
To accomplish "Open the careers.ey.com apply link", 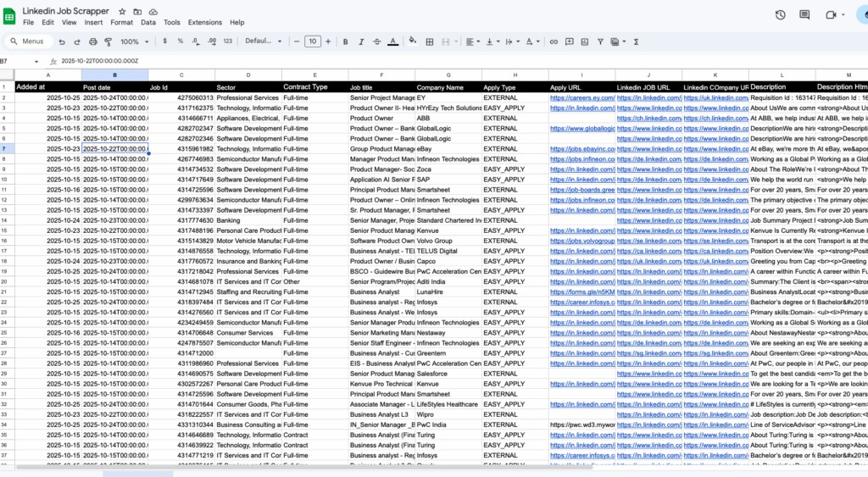I will [581, 98].
